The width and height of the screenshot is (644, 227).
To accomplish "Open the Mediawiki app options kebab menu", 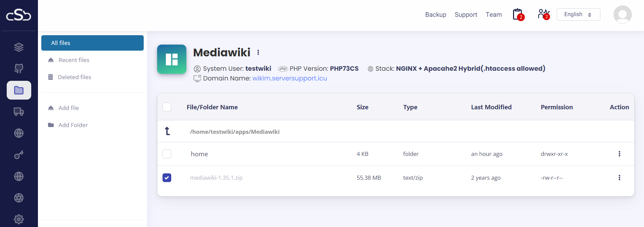I will [258, 52].
